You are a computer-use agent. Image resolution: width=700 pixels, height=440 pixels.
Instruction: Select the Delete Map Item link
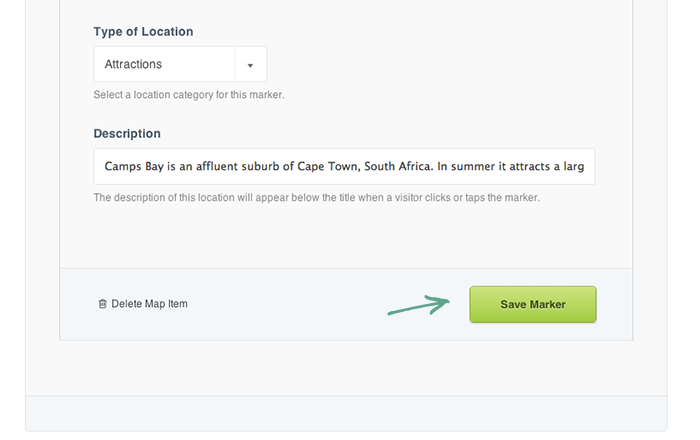coord(149,304)
